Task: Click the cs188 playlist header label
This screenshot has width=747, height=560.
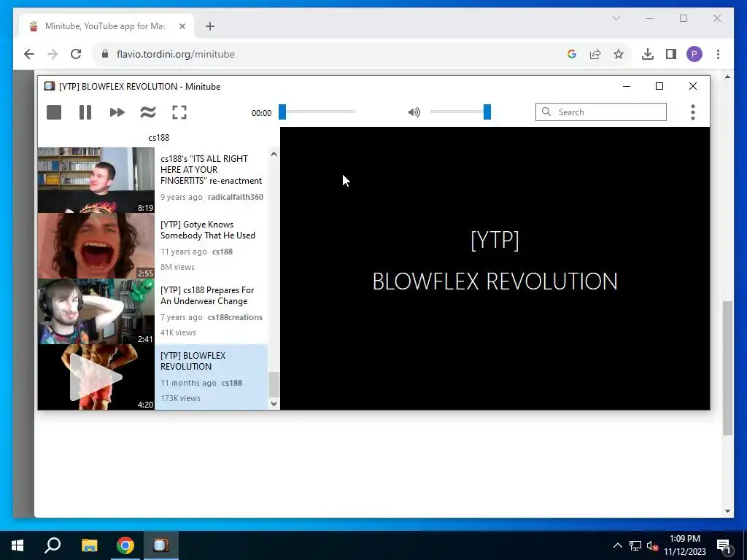Action: (158, 138)
